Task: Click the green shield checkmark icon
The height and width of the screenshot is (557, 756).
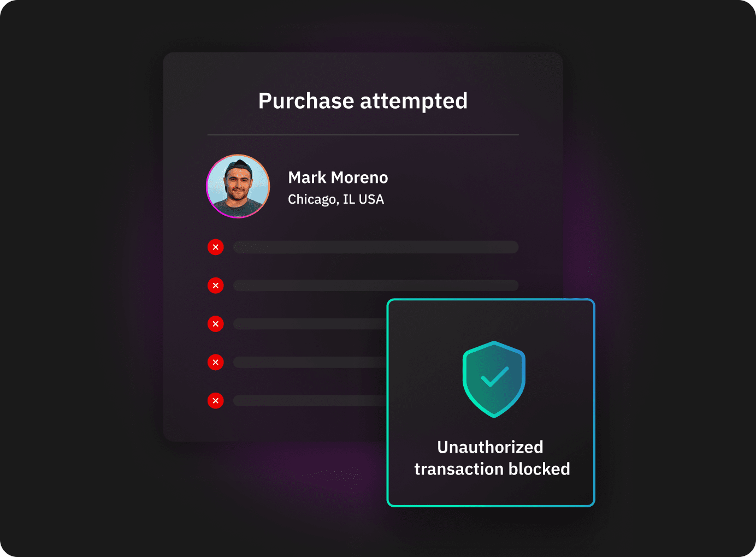Action: tap(494, 380)
